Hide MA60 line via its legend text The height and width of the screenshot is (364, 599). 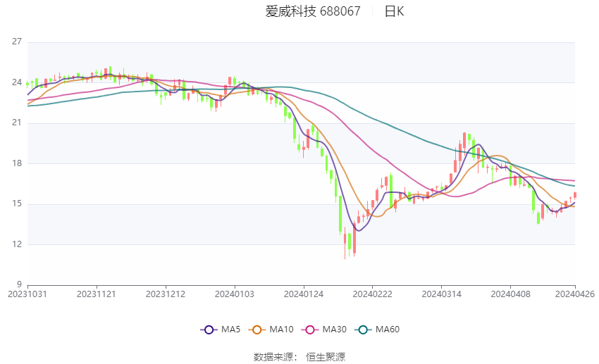(388, 330)
